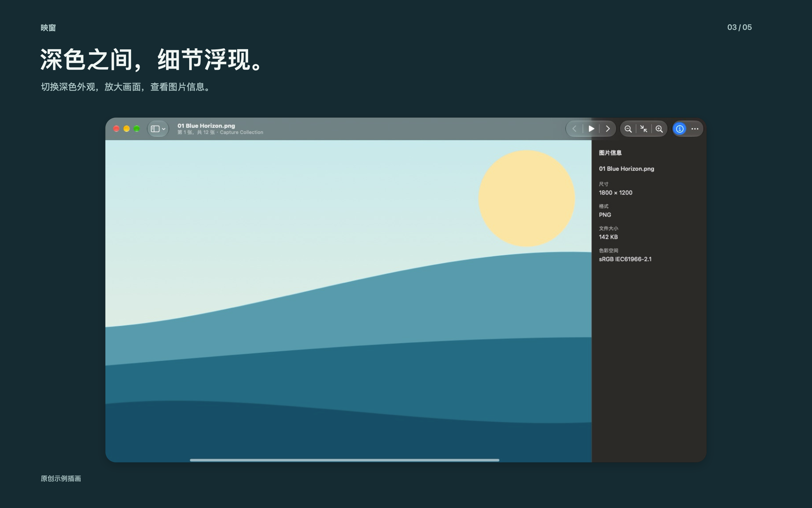Click the 尺寸 label
The image size is (812, 508).
tap(604, 184)
